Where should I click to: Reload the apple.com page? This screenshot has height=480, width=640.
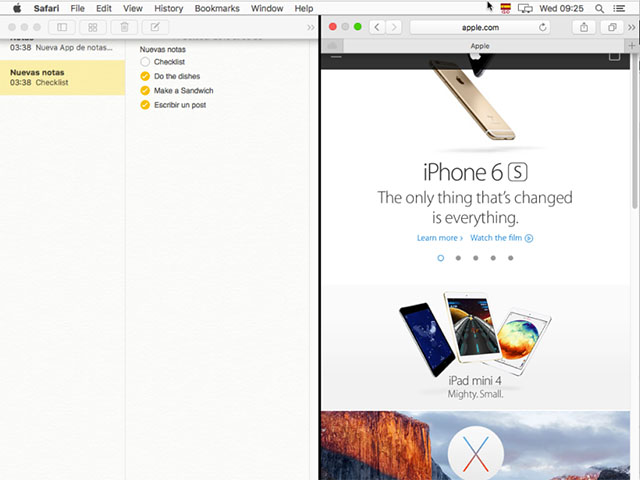coord(543,27)
